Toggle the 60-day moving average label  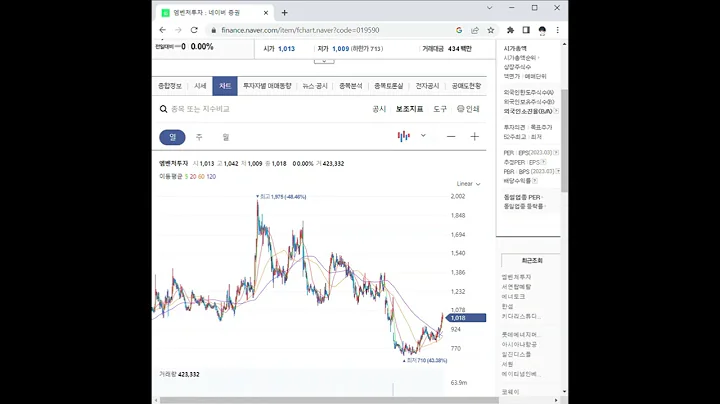(x=201, y=177)
